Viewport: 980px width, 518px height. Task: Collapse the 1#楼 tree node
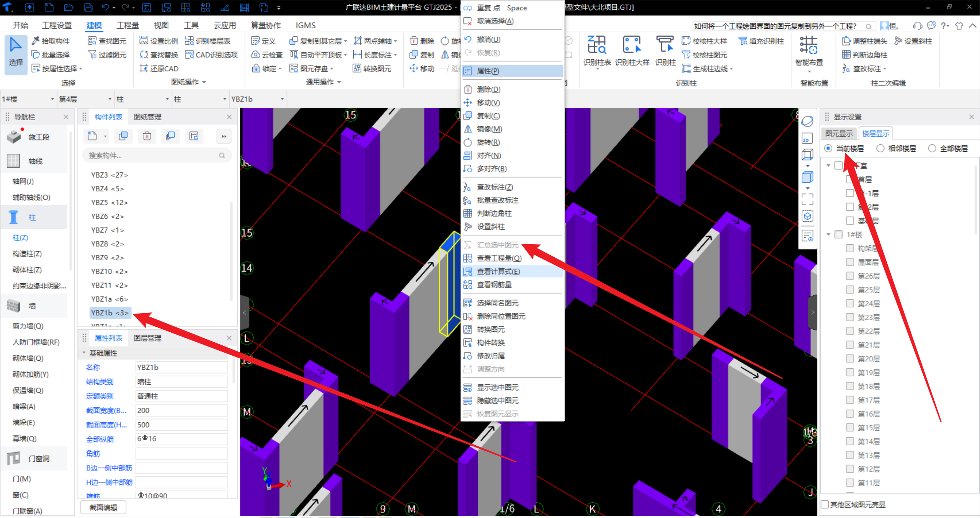pyautogui.click(x=828, y=234)
